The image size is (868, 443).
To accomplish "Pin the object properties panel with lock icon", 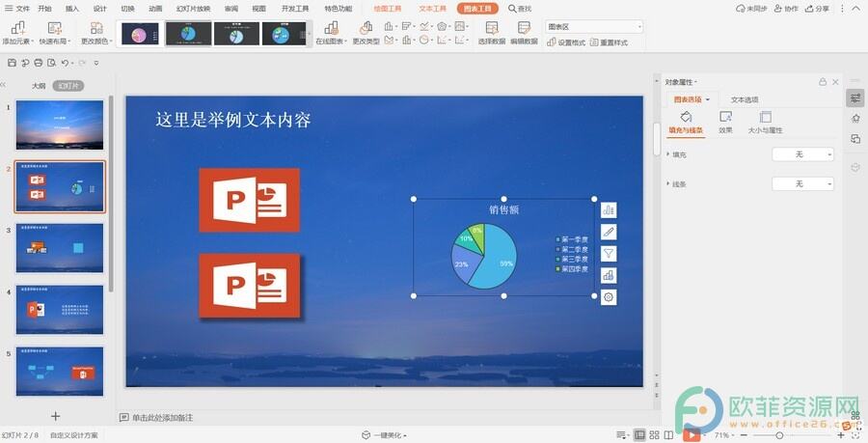I will point(823,82).
